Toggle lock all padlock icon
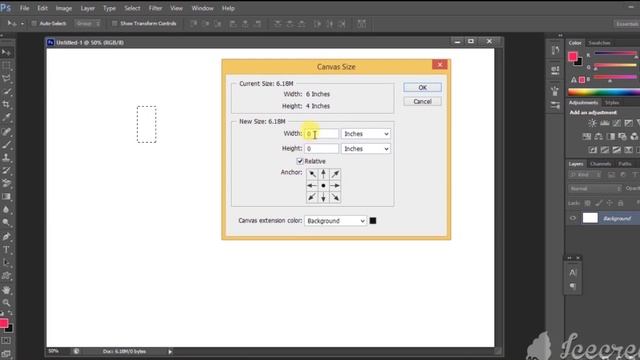The width and height of the screenshot is (640, 360). pos(620,203)
